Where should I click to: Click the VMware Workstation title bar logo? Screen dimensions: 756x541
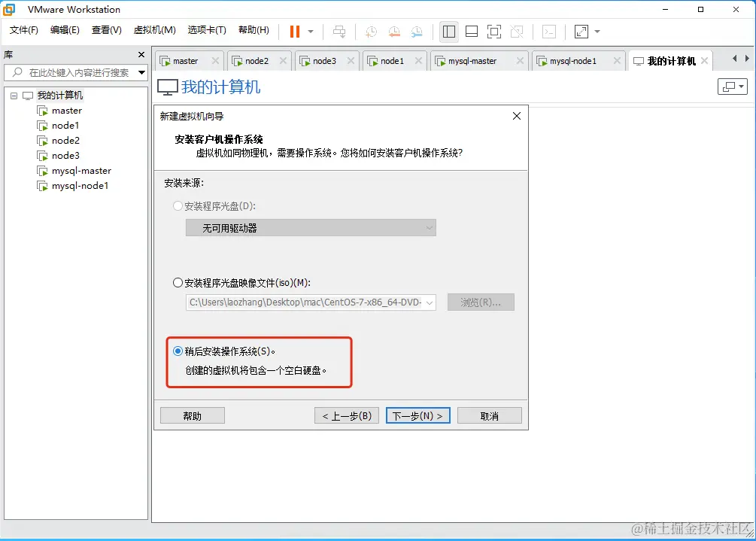pyautogui.click(x=9, y=10)
